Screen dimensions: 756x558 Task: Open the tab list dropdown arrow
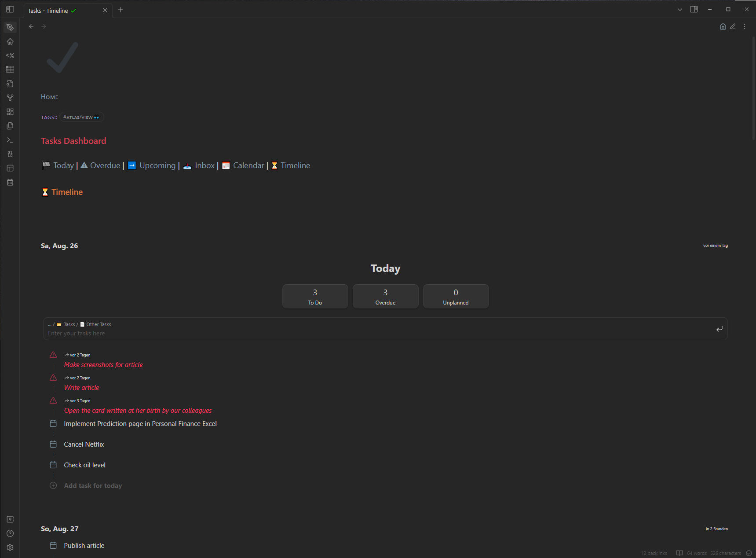(679, 9)
